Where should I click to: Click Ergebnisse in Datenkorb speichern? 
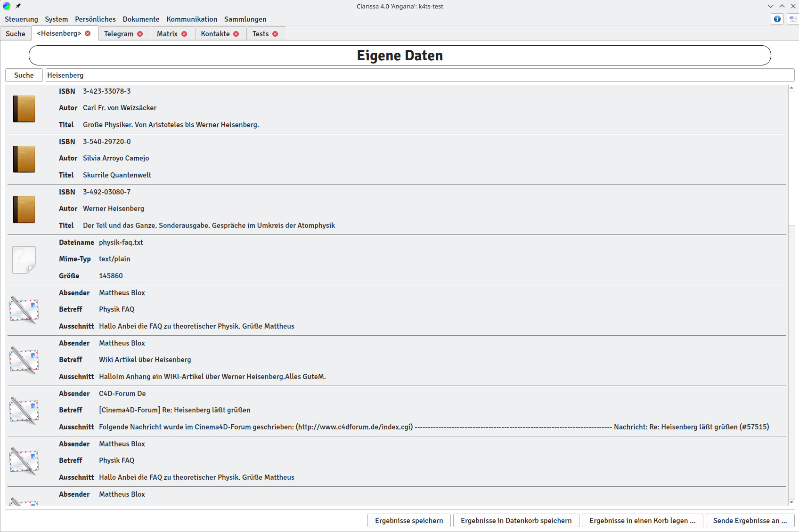(x=516, y=521)
